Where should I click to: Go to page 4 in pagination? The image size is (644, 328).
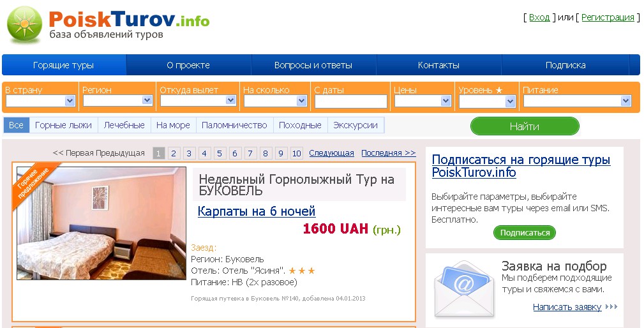(204, 154)
